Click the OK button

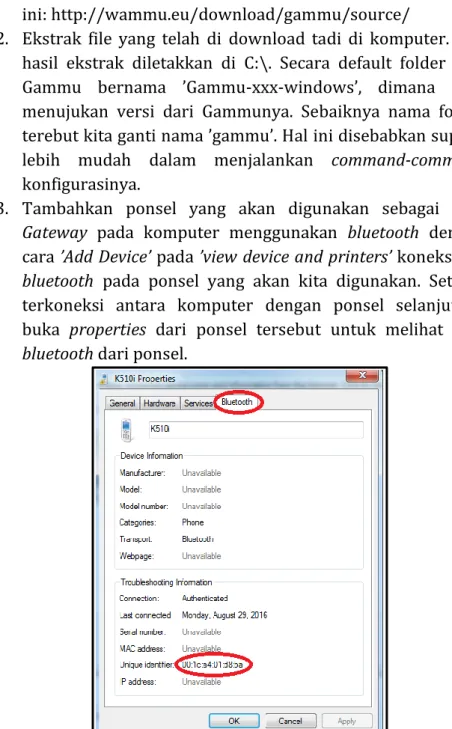point(234,720)
